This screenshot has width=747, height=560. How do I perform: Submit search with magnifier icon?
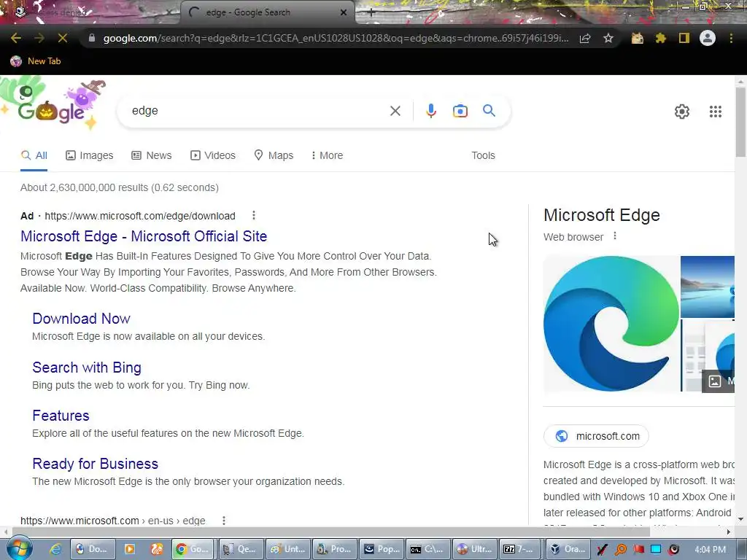pyautogui.click(x=489, y=111)
